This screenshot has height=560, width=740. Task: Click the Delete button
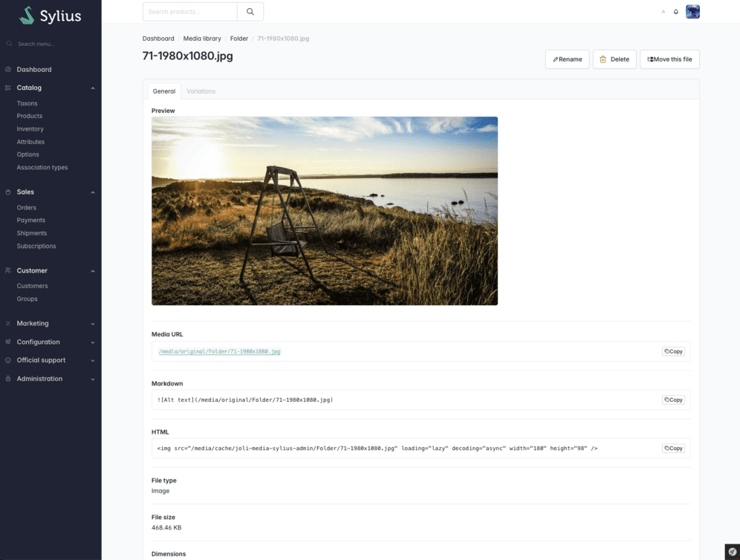pos(614,59)
